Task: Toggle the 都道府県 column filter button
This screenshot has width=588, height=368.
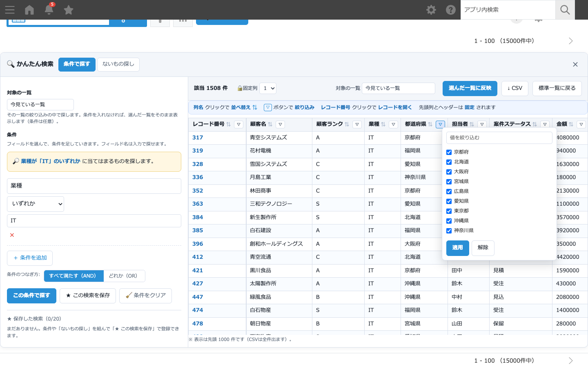Action: tap(440, 124)
